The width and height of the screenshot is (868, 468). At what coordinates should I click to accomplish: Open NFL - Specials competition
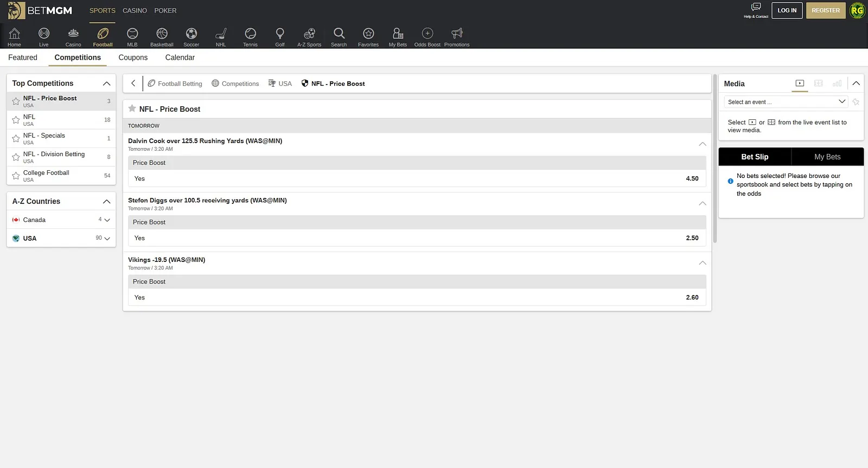pyautogui.click(x=61, y=138)
